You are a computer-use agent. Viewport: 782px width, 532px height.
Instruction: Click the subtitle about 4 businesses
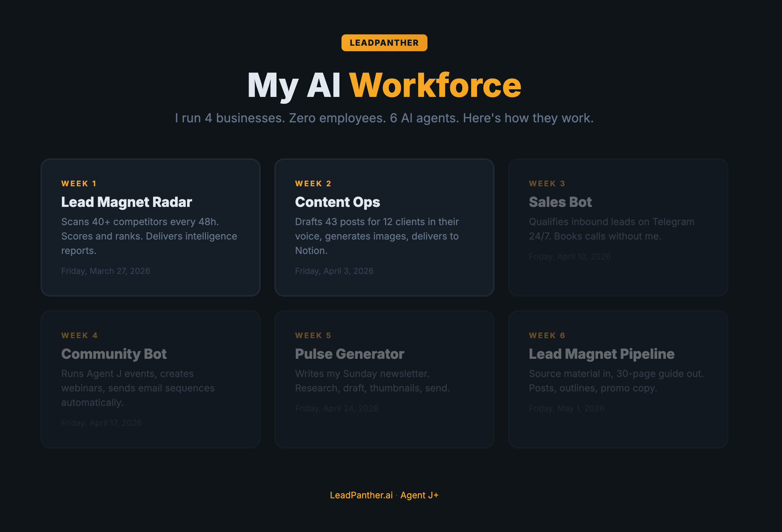[384, 118]
